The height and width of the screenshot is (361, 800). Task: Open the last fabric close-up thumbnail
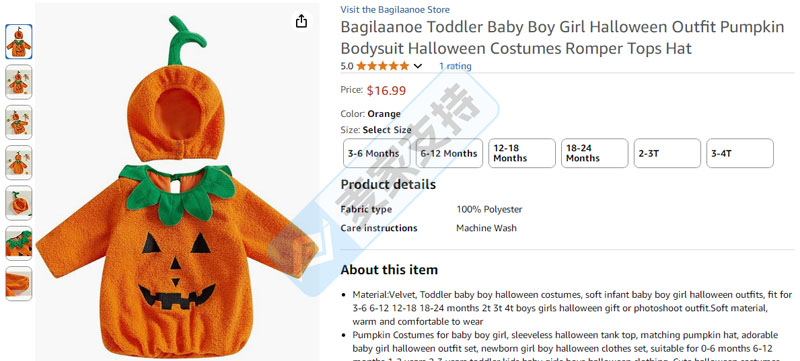19,283
